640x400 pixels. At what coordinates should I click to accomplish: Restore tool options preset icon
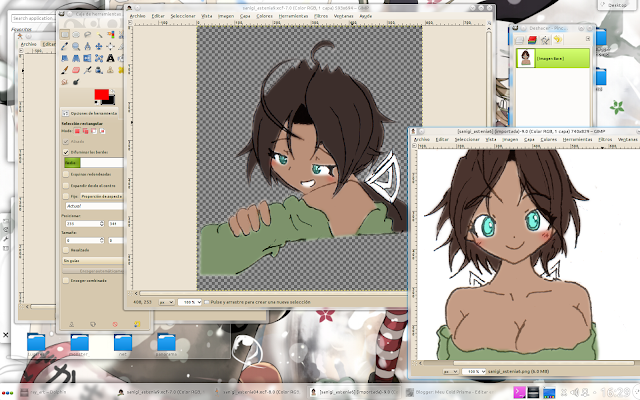point(93,324)
